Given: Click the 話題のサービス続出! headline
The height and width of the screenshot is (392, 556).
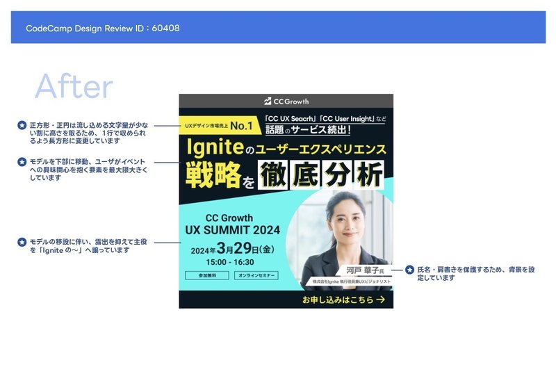Looking at the screenshot, I should 308,129.
